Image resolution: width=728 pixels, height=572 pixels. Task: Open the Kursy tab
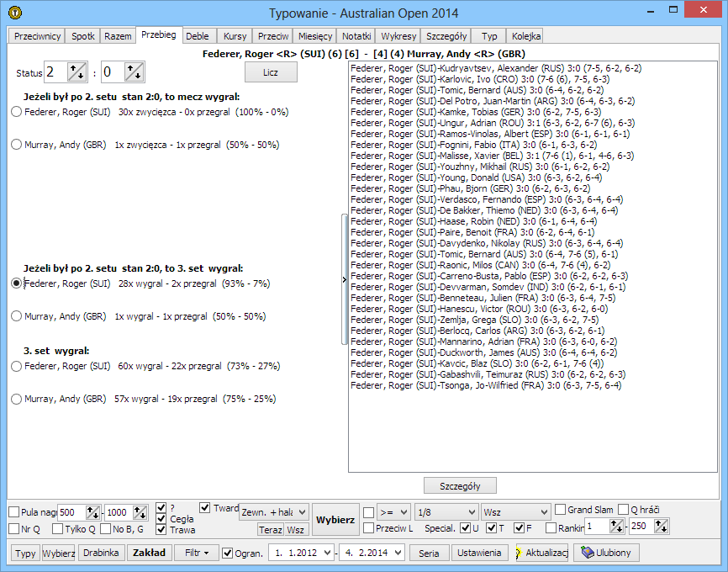click(235, 36)
